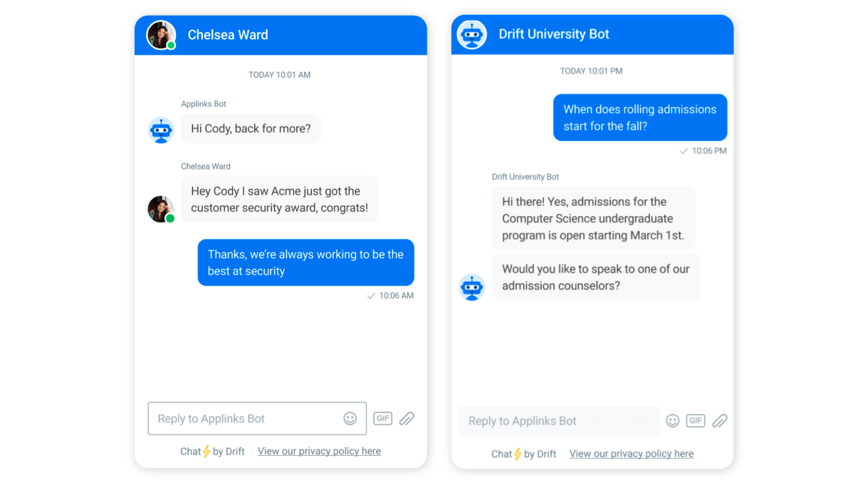Click the read checkmark beside 10:06 AM

[372, 295]
